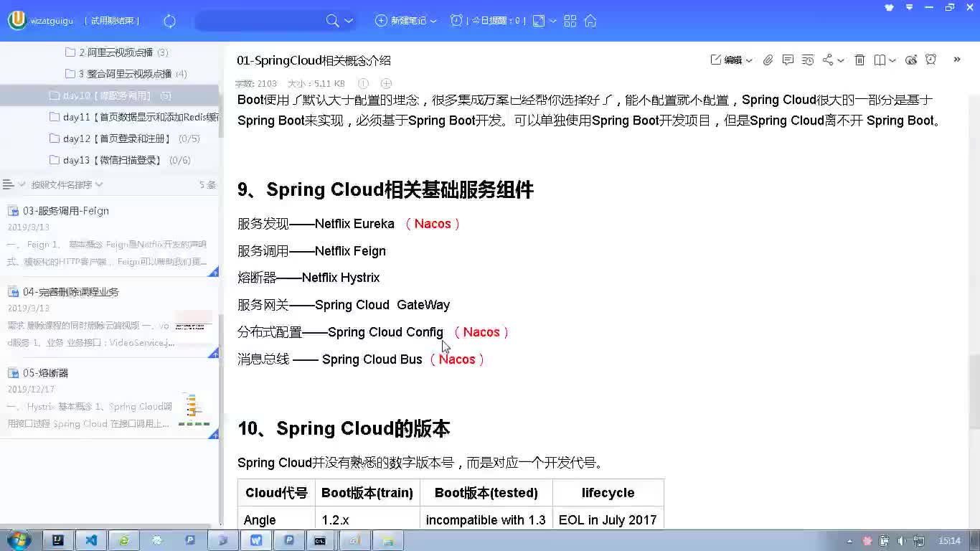This screenshot has width=980, height=551.
Task: Select folder day12【首页登录和注册】
Action: pos(124,138)
